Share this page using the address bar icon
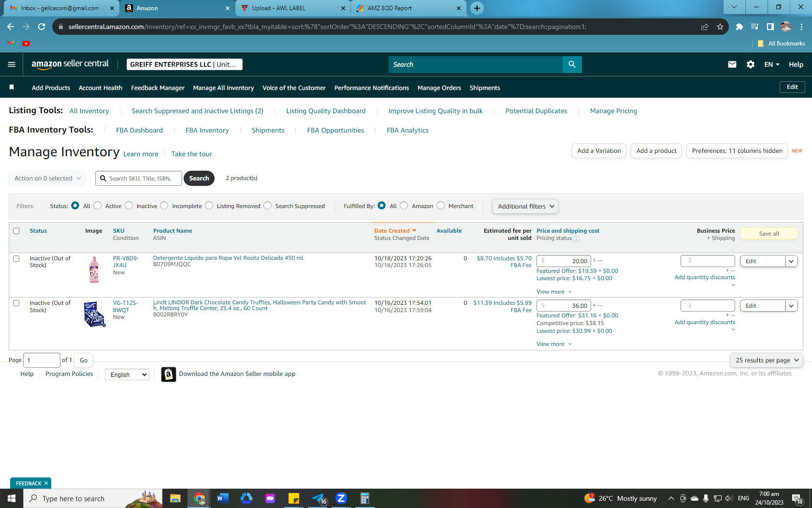This screenshot has width=812, height=508. (x=705, y=27)
